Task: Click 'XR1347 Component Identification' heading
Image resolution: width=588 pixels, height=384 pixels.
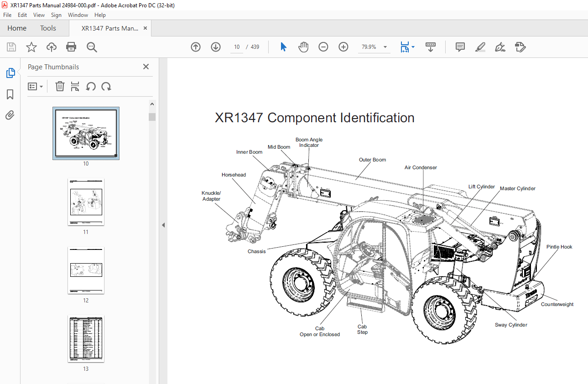Action: click(x=315, y=118)
